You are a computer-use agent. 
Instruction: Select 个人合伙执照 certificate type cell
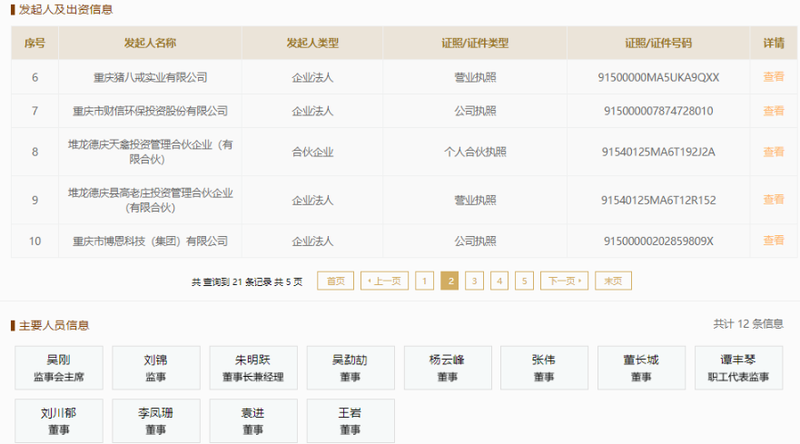point(475,152)
